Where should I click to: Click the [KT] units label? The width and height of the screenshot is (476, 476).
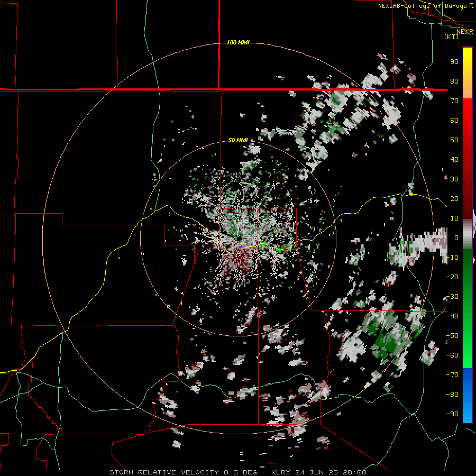point(452,36)
